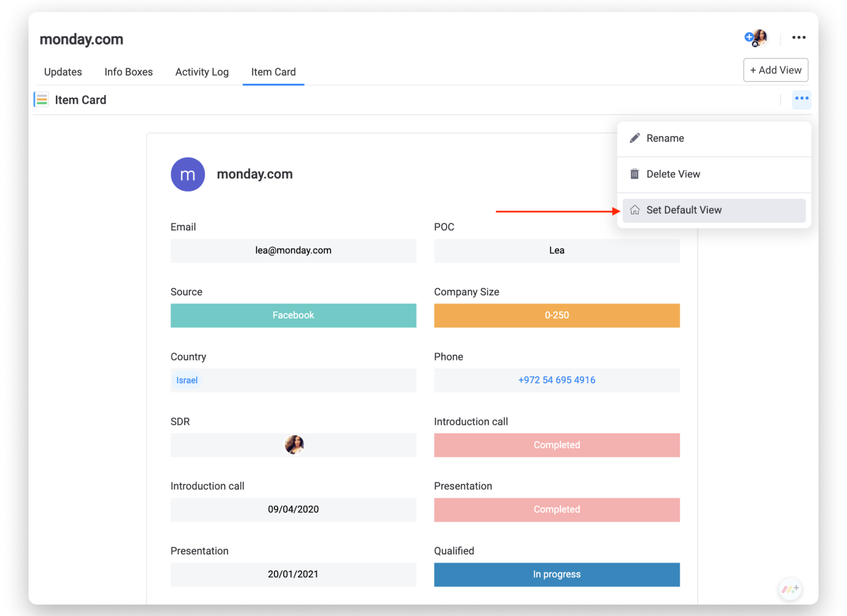
Task: Select the Item Card tab
Action: pyautogui.click(x=273, y=72)
